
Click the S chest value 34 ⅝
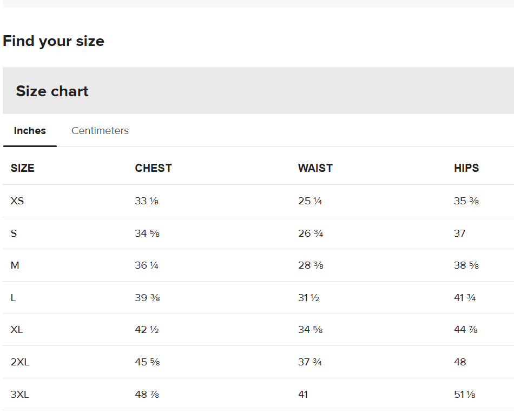point(147,234)
